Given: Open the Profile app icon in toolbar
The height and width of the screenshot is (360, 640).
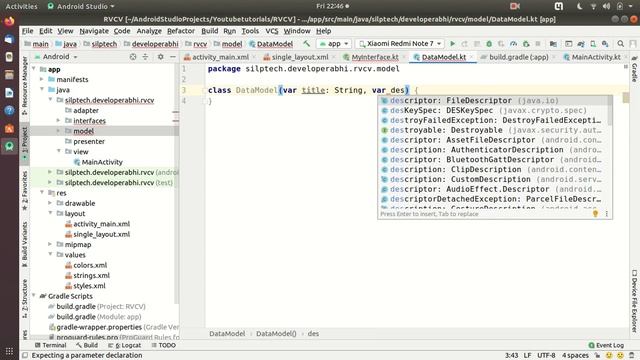Looking at the screenshot, I should [x=513, y=44].
